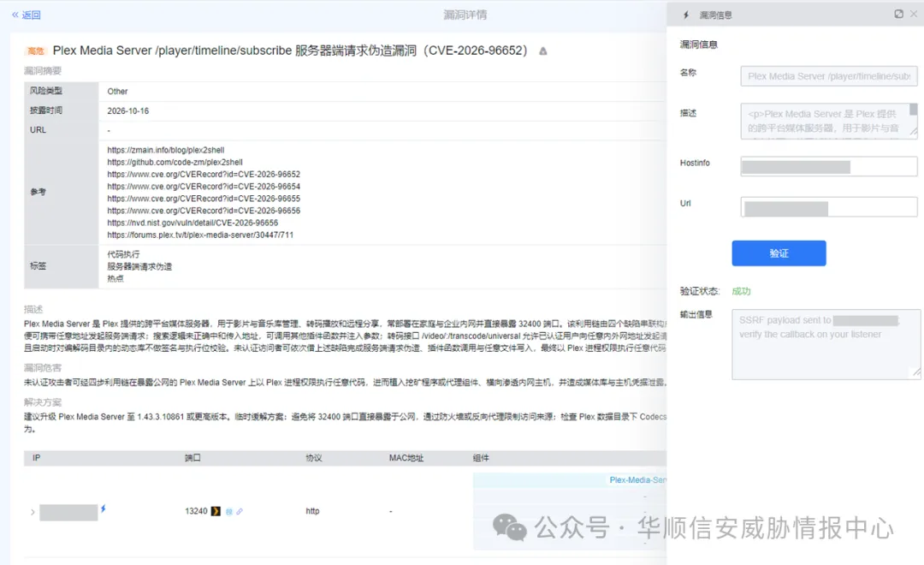Click the Other risk type value
Screen dimensions: 924x565
click(117, 92)
